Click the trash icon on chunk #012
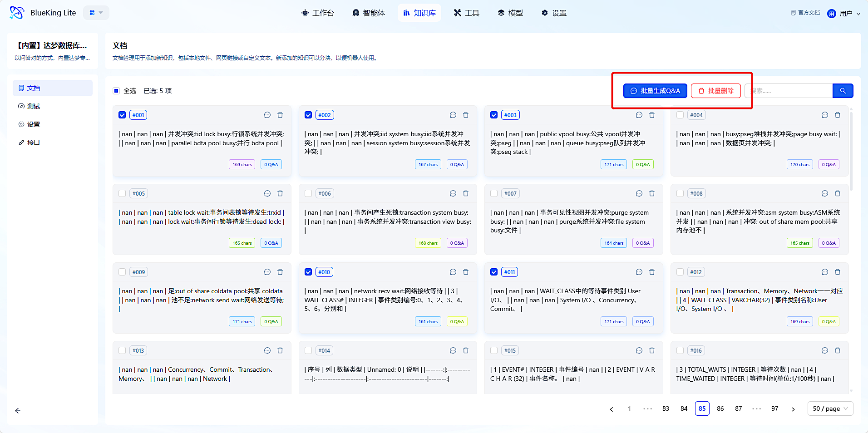 (x=838, y=272)
